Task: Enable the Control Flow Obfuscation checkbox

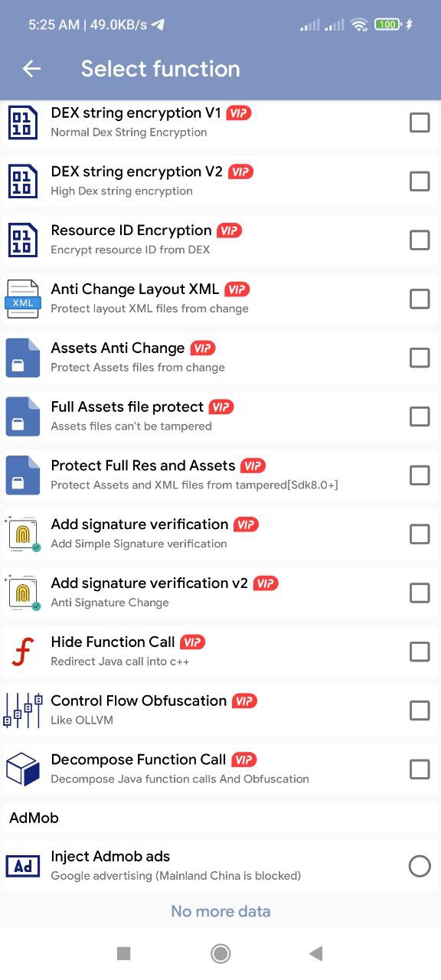Action: pyautogui.click(x=420, y=710)
